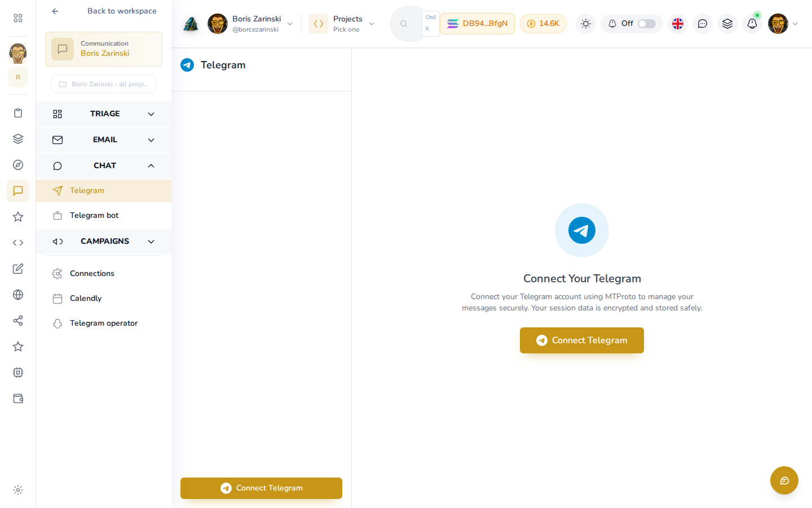The image size is (812, 508).
Task: Open the floating chat support button
Action: 784,480
